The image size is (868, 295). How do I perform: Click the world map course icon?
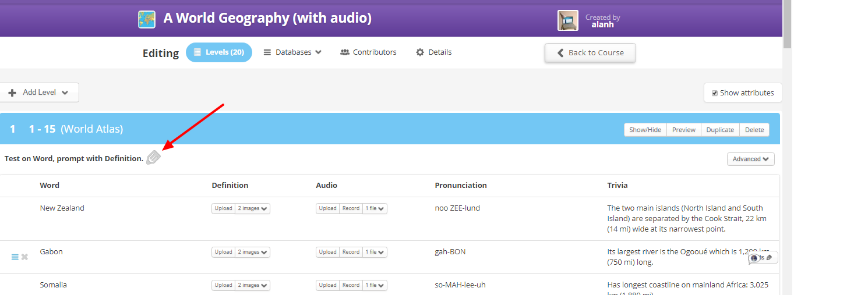click(x=147, y=20)
